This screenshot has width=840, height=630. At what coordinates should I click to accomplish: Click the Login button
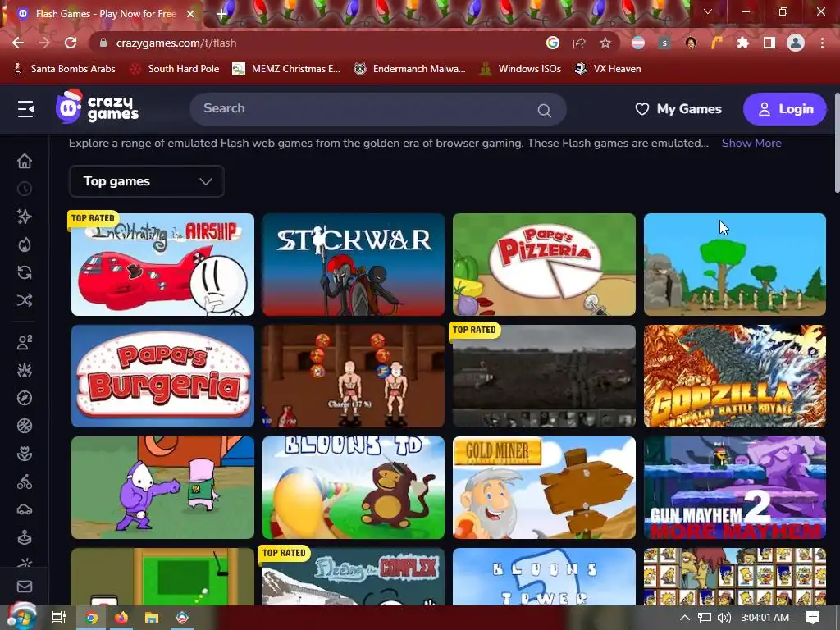(785, 109)
